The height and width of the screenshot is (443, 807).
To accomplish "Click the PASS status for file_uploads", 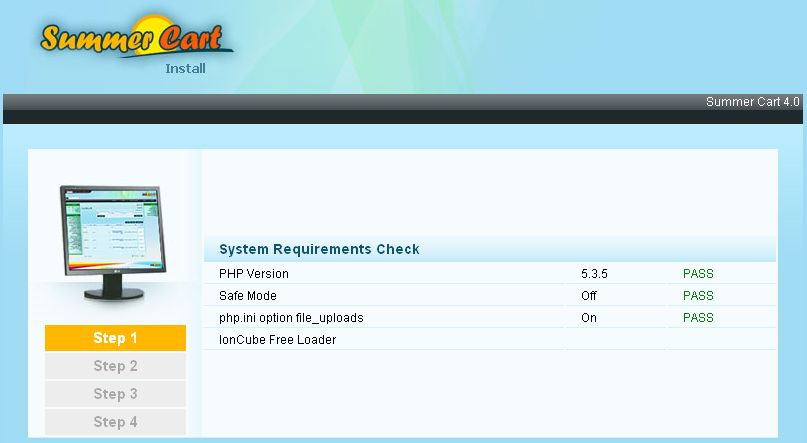I will click(x=698, y=318).
